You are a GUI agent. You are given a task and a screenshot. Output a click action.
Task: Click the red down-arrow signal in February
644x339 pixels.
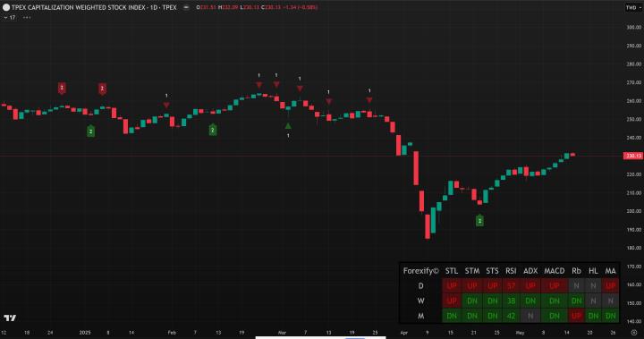pos(166,106)
